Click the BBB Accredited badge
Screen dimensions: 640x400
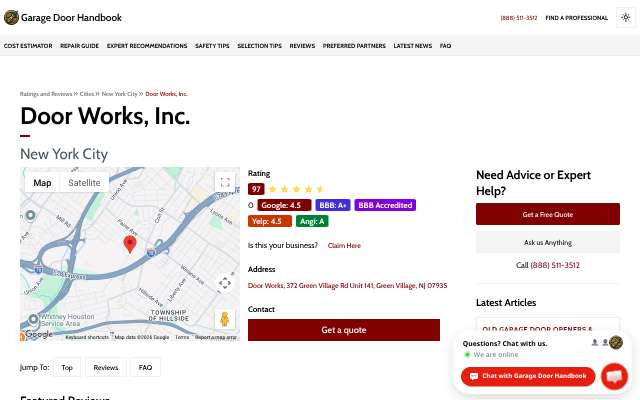(385, 205)
